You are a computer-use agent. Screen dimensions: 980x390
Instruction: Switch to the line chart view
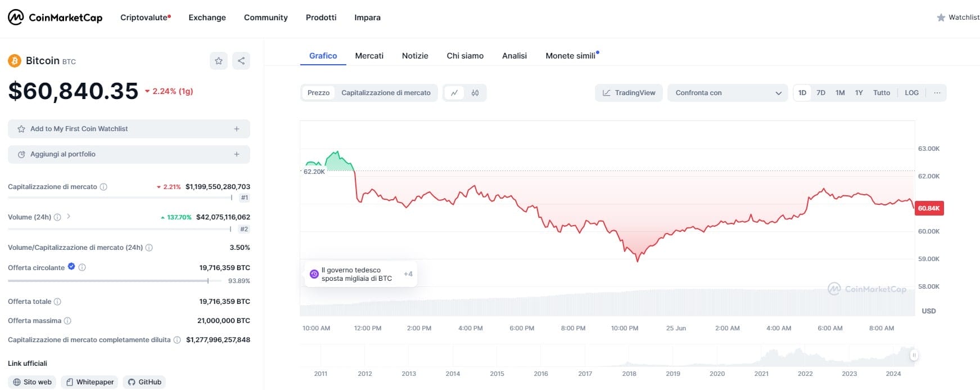pyautogui.click(x=454, y=93)
